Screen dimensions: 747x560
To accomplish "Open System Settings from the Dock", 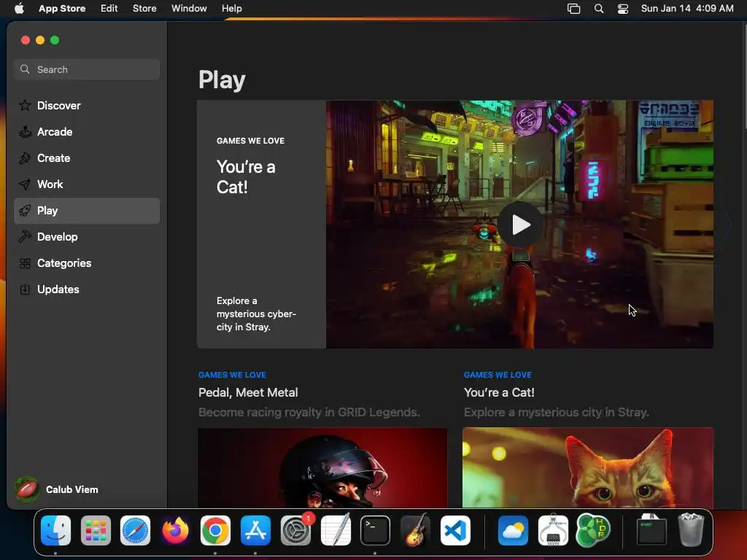I will click(295, 531).
